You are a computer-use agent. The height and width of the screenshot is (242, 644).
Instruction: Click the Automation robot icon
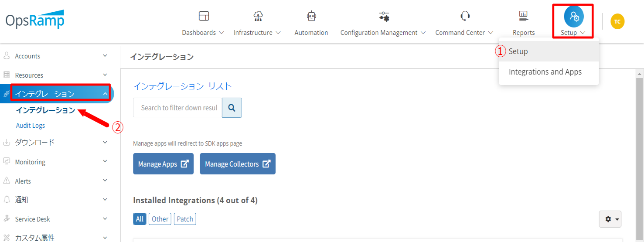coord(311,16)
